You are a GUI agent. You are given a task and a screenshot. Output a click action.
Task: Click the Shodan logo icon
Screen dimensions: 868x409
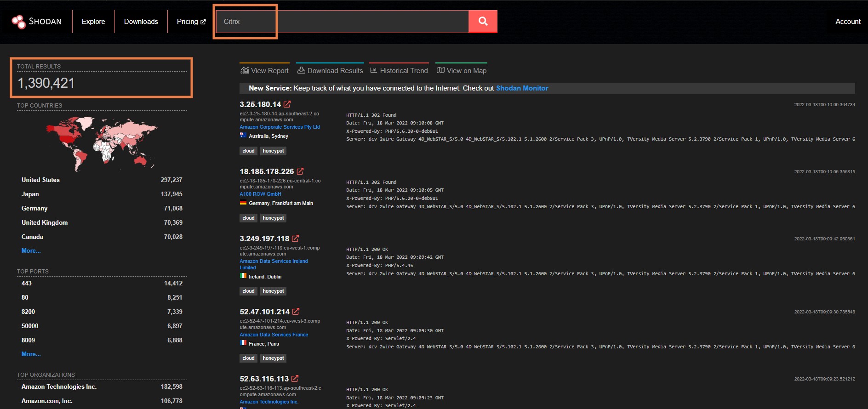click(x=19, y=22)
